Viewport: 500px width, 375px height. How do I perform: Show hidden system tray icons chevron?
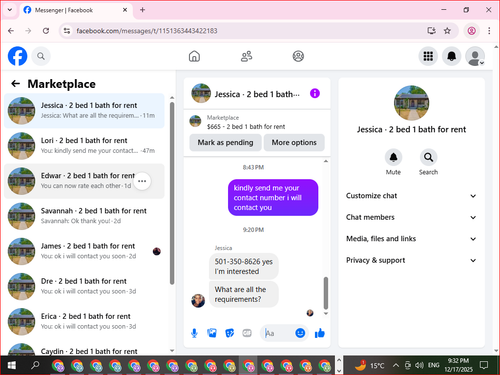pos(396,365)
